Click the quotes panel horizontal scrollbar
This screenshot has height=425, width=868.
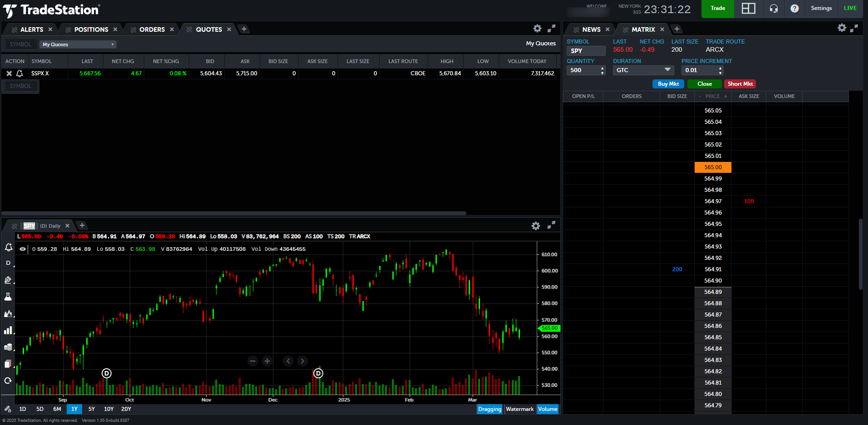coord(234,213)
